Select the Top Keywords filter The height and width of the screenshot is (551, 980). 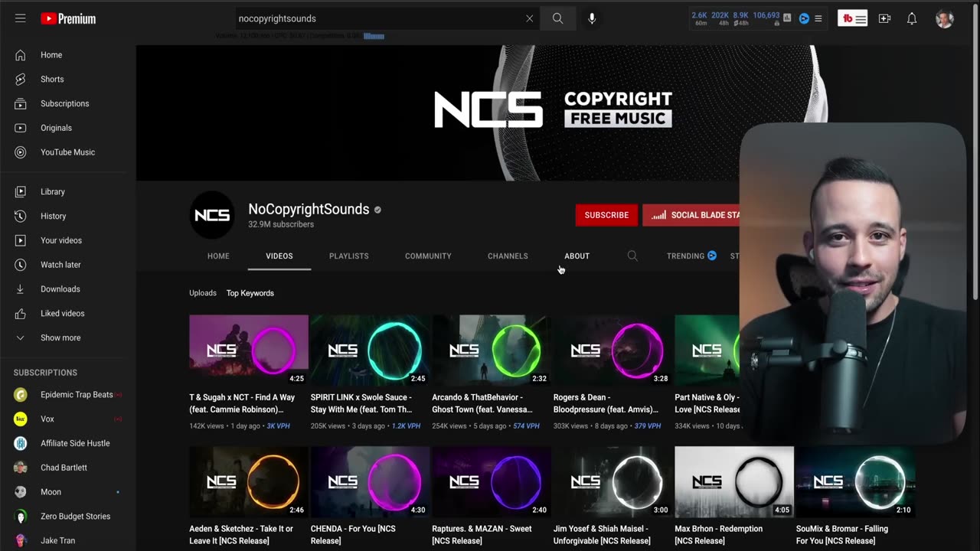point(250,293)
